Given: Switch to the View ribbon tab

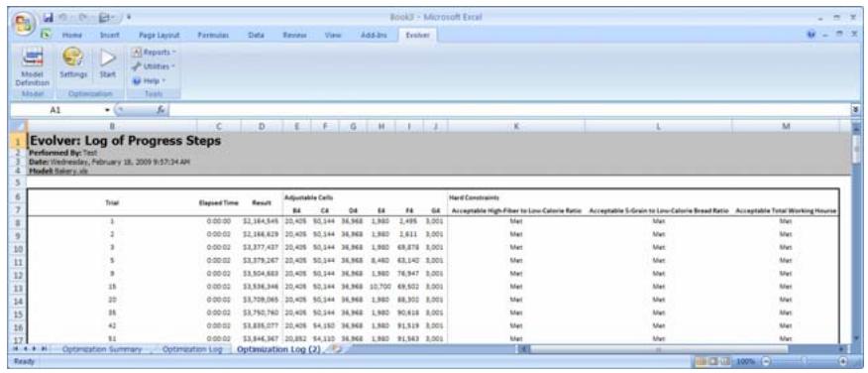Looking at the screenshot, I should 333,35.
